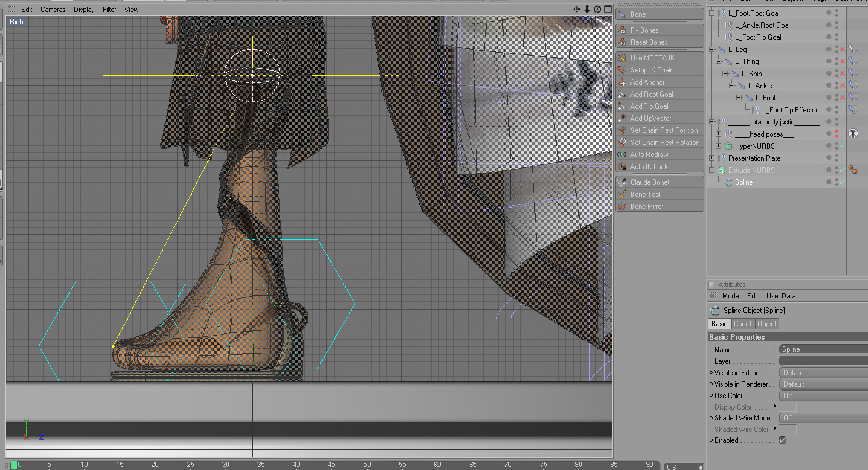This screenshot has width=868, height=470.
Task: Toggle the red X on L_Thing
Action: tap(843, 62)
